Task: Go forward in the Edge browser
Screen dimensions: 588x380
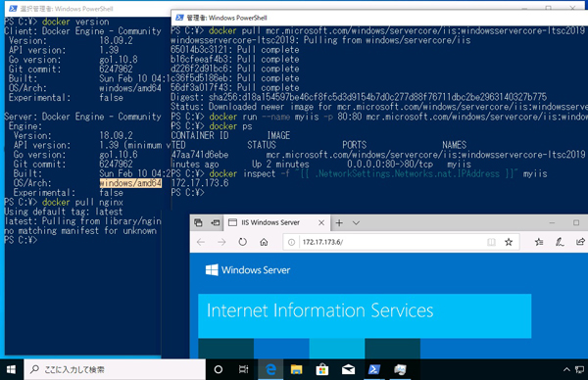Action: click(221, 242)
